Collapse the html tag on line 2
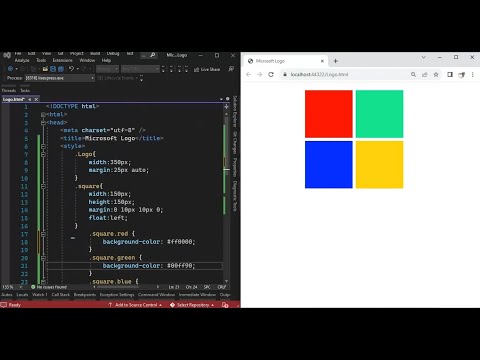The image size is (480, 360). pos(43,115)
